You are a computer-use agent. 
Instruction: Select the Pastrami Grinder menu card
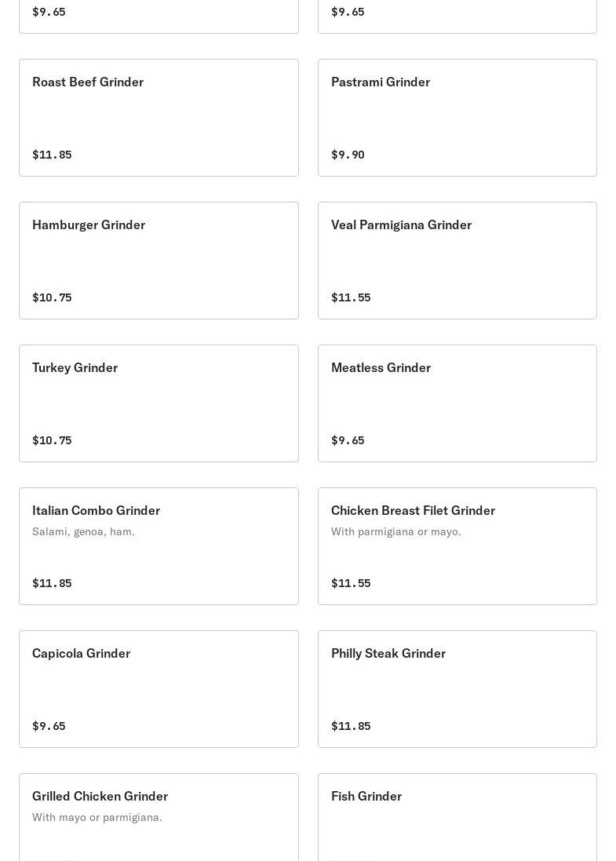pyautogui.click(x=457, y=118)
